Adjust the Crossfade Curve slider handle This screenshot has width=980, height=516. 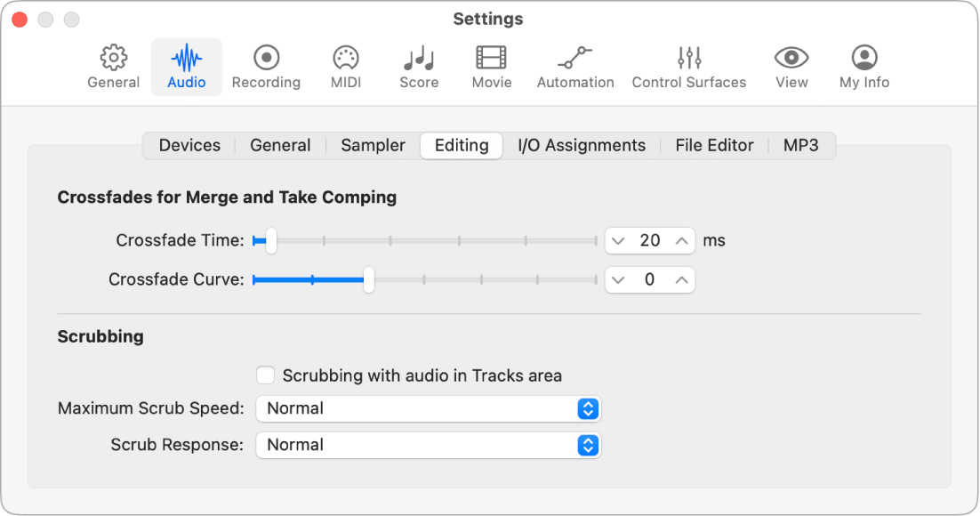point(368,279)
